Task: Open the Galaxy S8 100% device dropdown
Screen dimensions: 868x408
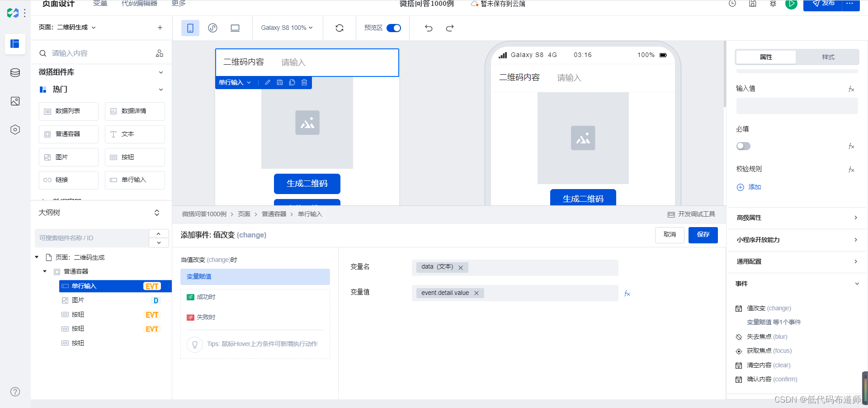Action: [287, 28]
